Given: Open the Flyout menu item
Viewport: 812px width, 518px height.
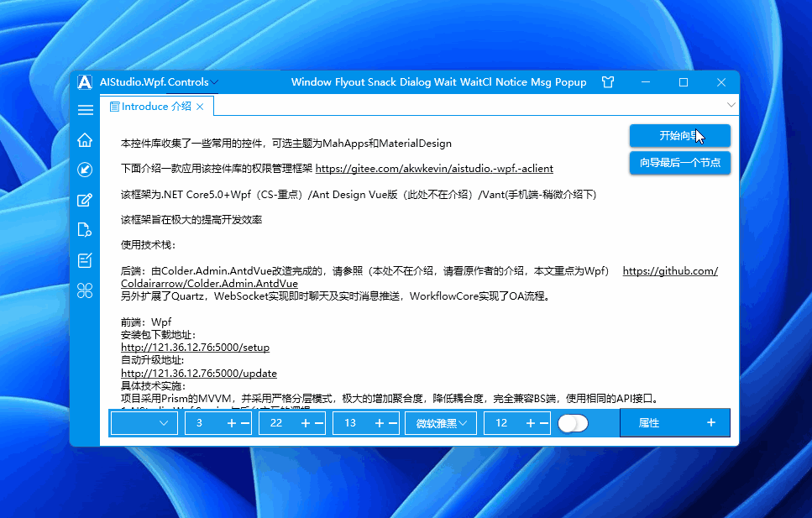Looking at the screenshot, I should tap(349, 81).
